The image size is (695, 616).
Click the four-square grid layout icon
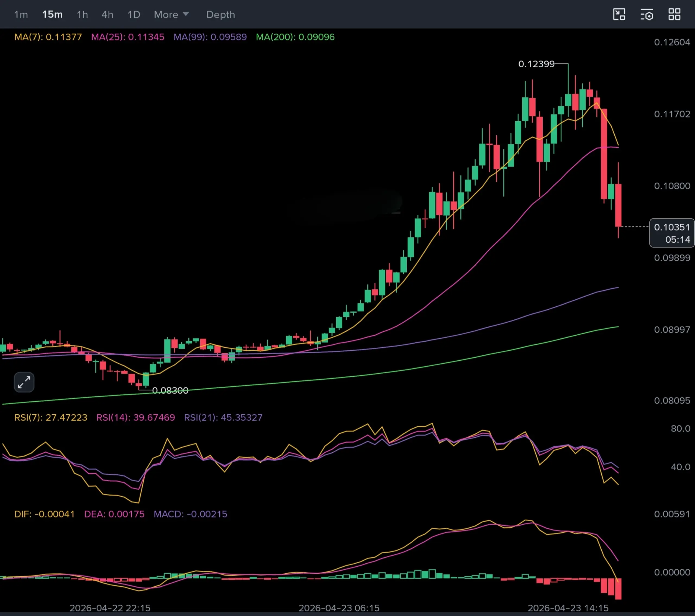pos(674,15)
